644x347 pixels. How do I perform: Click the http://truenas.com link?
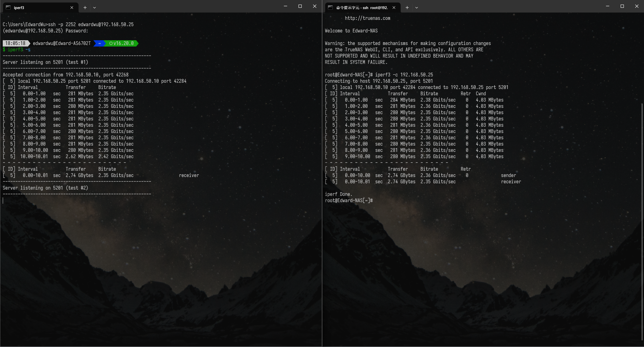tap(367, 18)
